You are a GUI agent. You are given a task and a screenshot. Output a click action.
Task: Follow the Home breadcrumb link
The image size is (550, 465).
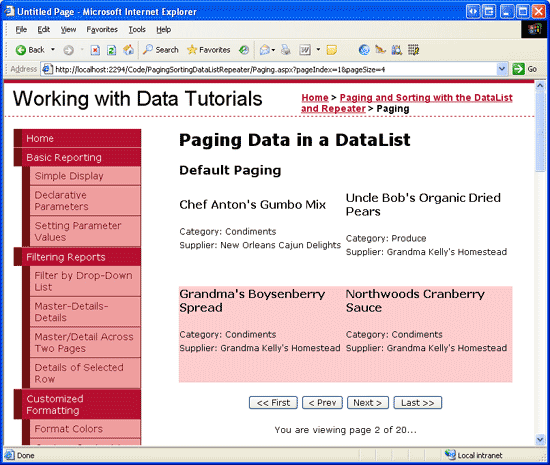coord(315,98)
